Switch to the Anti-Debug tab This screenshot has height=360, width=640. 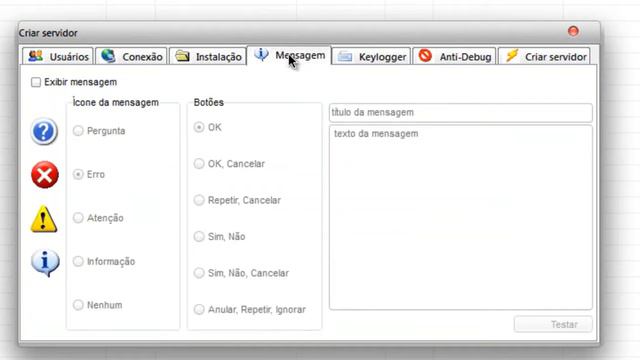click(454, 56)
